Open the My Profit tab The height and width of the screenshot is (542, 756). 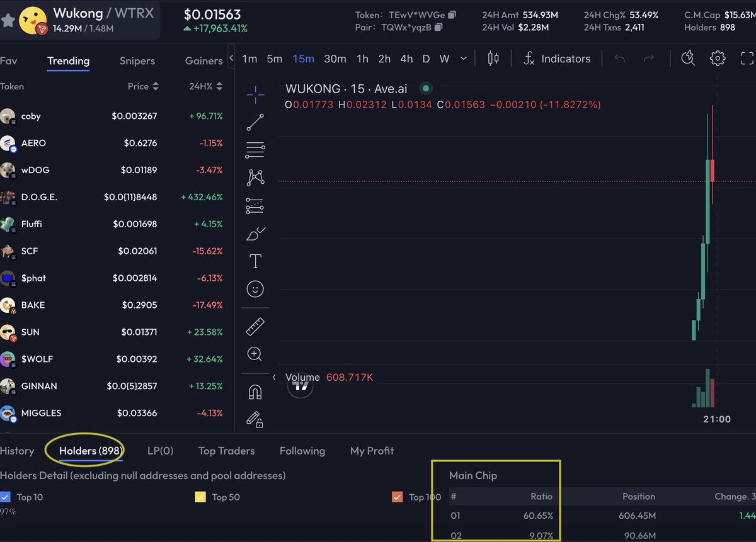click(372, 451)
